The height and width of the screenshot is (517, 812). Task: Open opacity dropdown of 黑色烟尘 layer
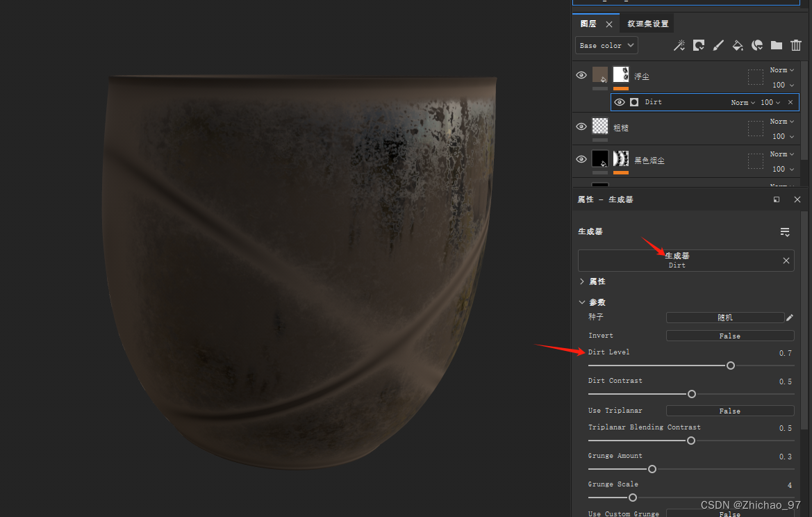point(783,169)
